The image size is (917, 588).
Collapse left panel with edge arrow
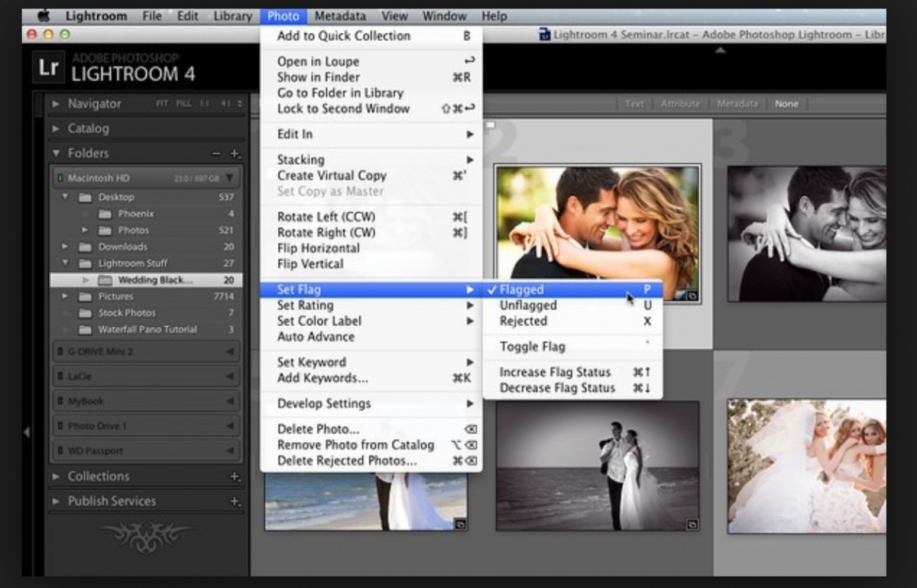(27, 432)
